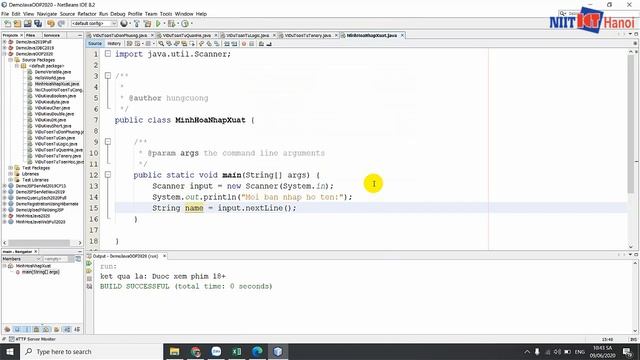Toggle Sort by Name in Navigator
This screenshot has width=640, height=360.
point(67,329)
